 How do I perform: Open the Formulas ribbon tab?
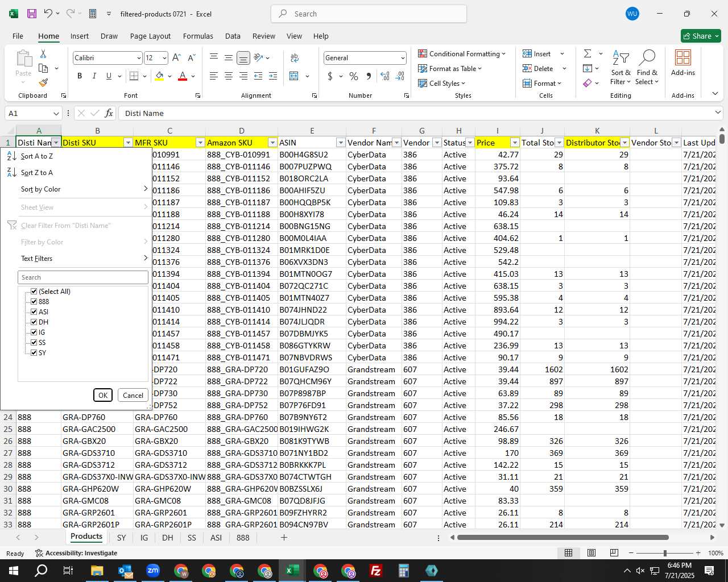198,36
